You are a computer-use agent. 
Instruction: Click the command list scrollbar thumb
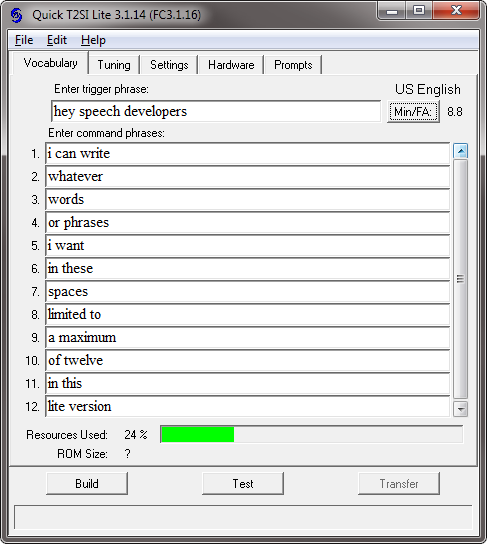pos(460,279)
